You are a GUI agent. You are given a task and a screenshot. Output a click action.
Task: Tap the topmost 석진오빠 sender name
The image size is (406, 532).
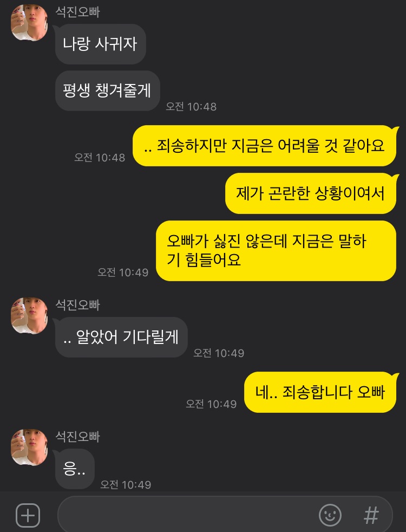click(x=77, y=12)
